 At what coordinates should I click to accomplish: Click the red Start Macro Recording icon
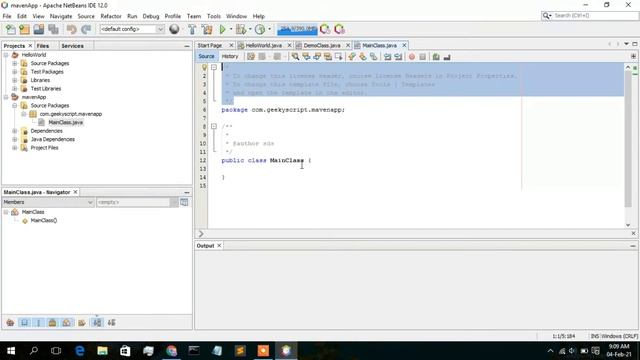point(412,57)
